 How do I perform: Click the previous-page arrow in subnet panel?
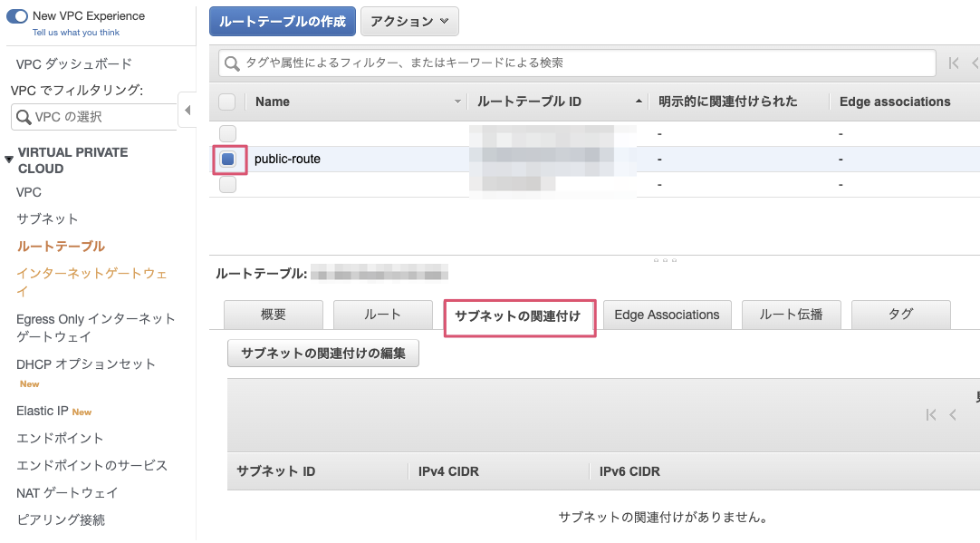pyautogui.click(x=953, y=415)
